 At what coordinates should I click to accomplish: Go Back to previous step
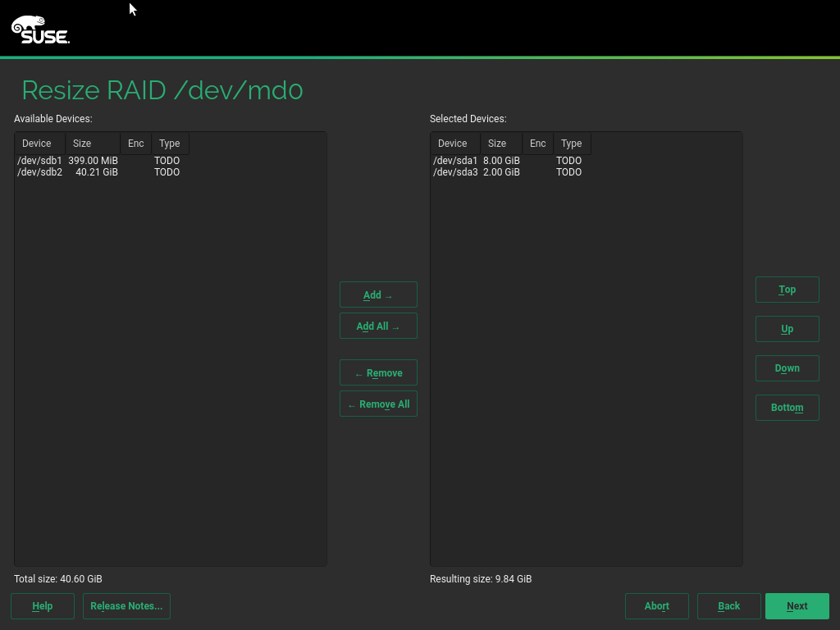pos(728,606)
